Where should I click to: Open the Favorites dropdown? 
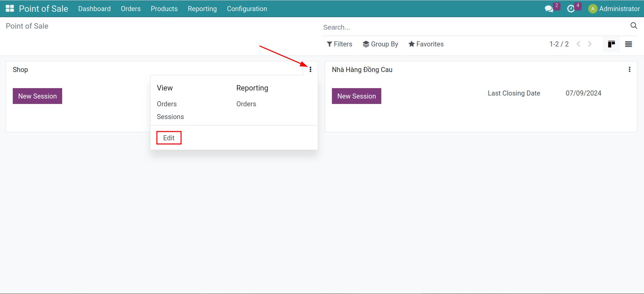(426, 44)
